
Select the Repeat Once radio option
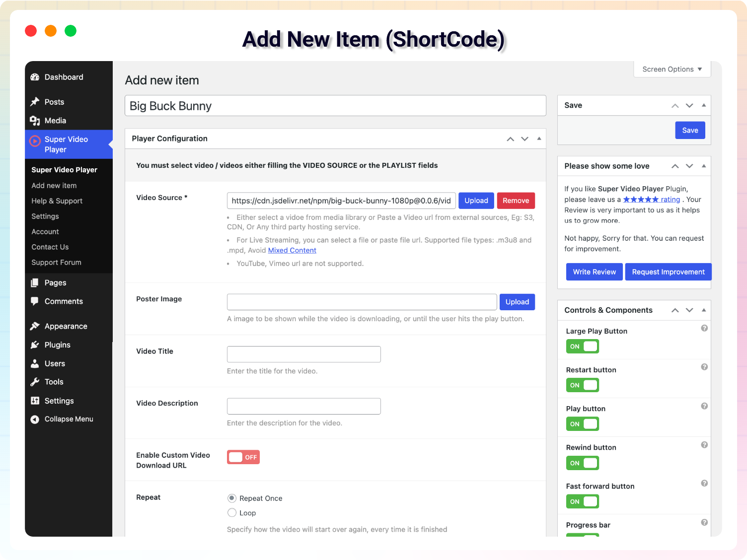point(232,498)
